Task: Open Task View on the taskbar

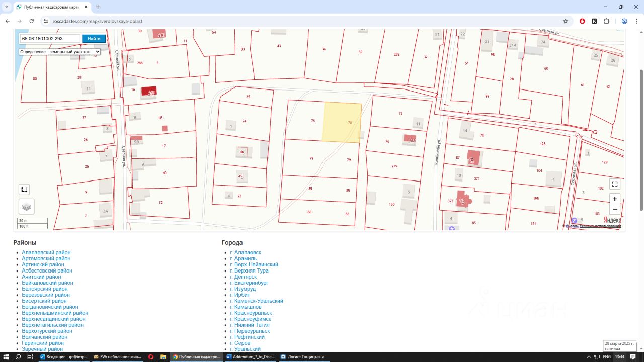Action: 30,357
